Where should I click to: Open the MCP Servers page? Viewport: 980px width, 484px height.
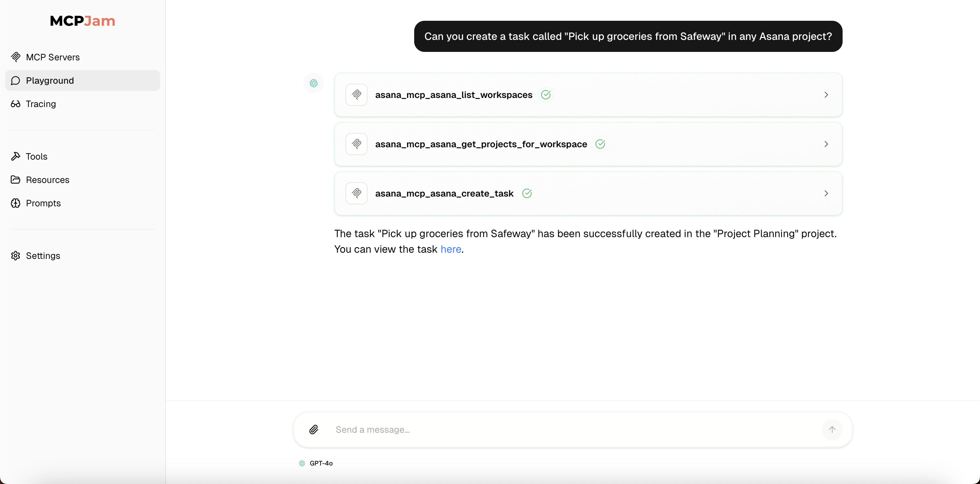[83, 57]
